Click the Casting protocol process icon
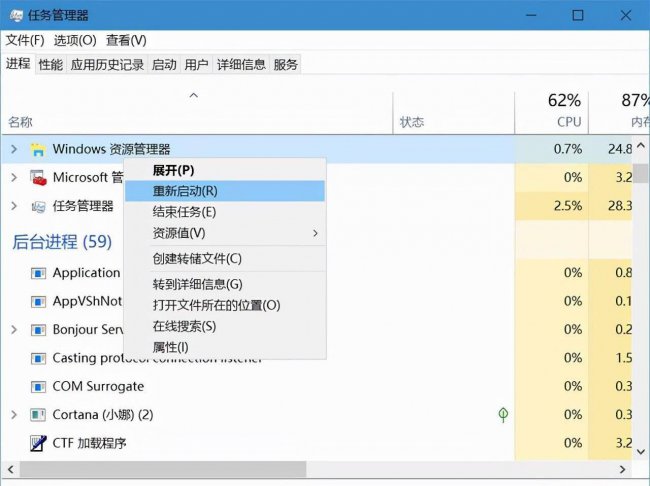Screen dimensions: 650x486 [x=38, y=358]
